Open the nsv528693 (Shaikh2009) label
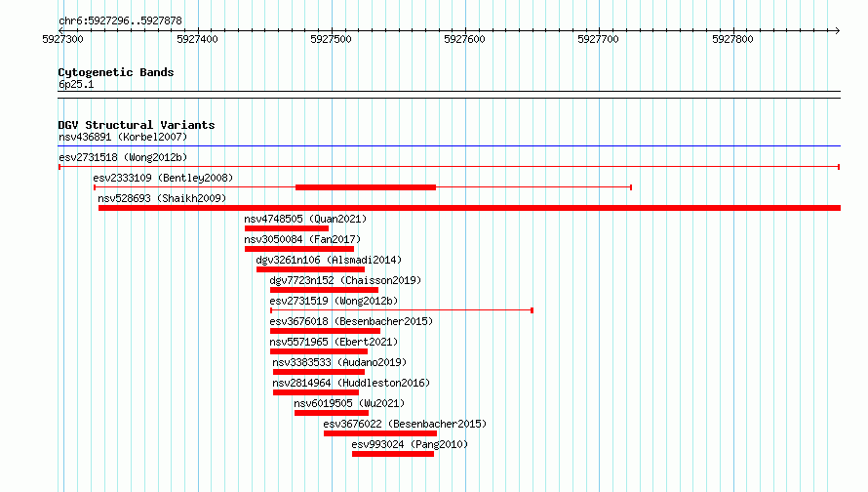Viewport: 868px width, 492px height. tap(162, 198)
